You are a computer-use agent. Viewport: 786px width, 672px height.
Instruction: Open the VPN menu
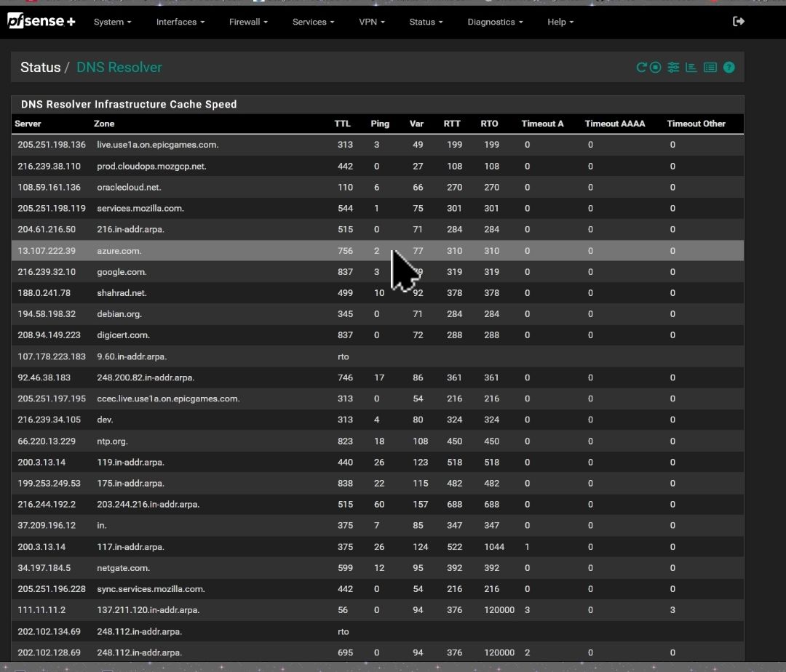[x=372, y=22]
